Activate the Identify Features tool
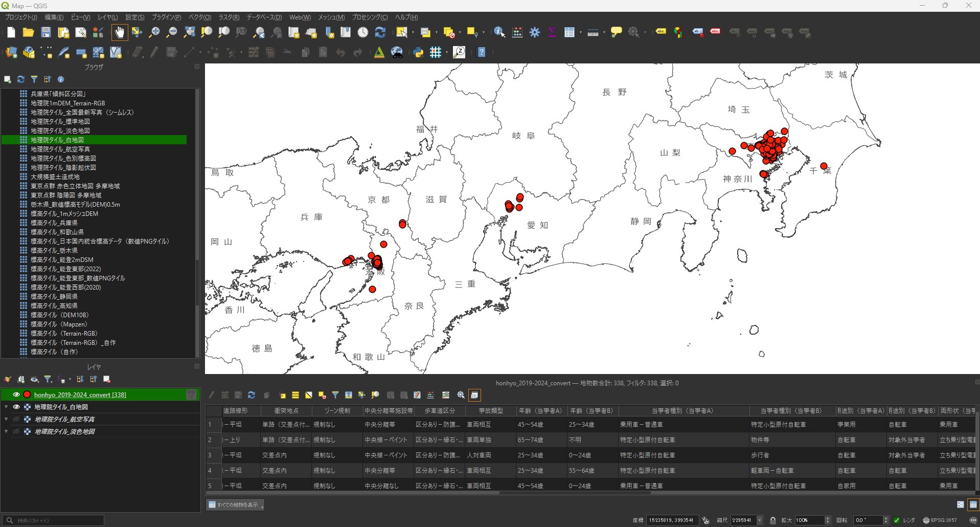 499,33
